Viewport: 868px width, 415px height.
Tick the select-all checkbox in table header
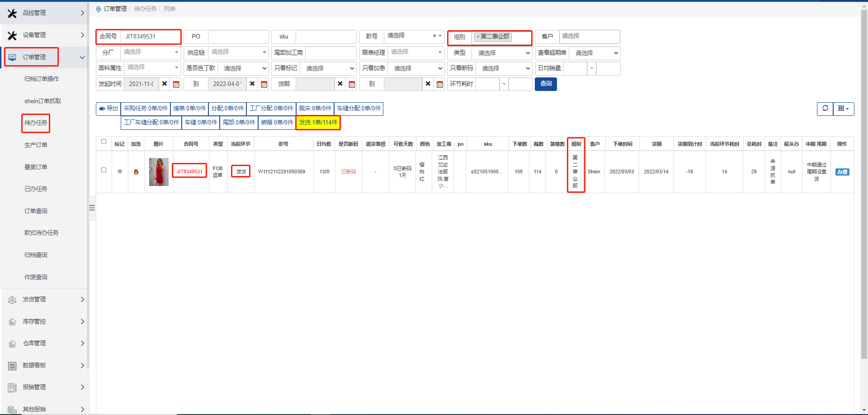[104, 142]
